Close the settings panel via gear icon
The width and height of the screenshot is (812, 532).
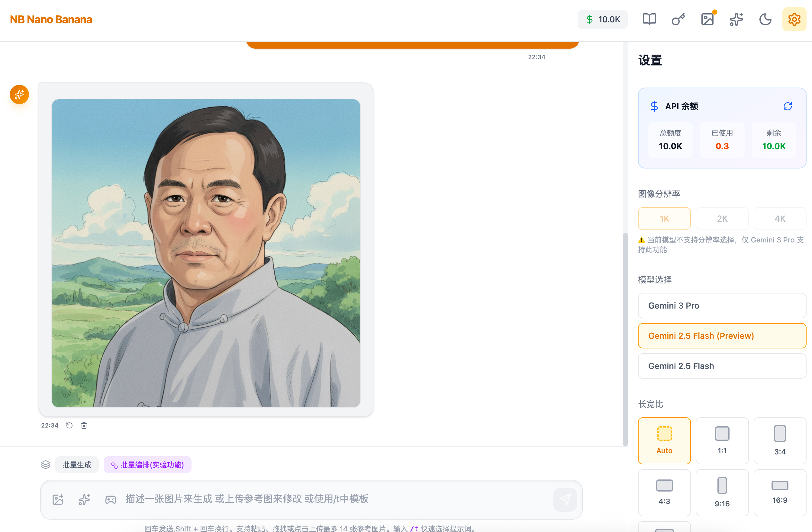click(x=794, y=19)
